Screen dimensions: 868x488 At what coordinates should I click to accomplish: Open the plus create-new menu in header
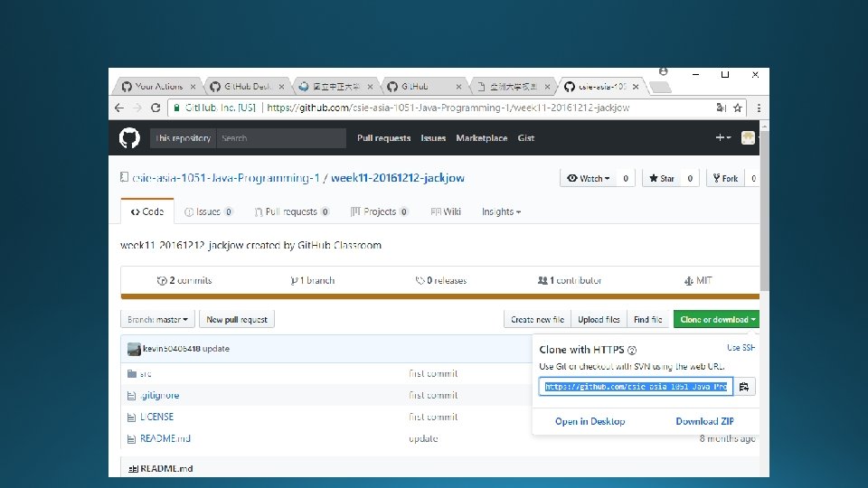[x=722, y=137]
